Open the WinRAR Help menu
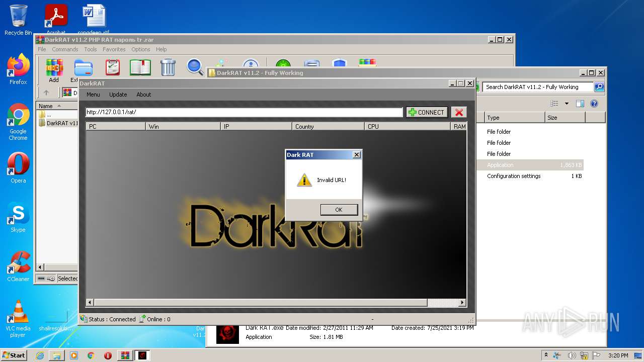The width and height of the screenshot is (644, 362). (161, 49)
